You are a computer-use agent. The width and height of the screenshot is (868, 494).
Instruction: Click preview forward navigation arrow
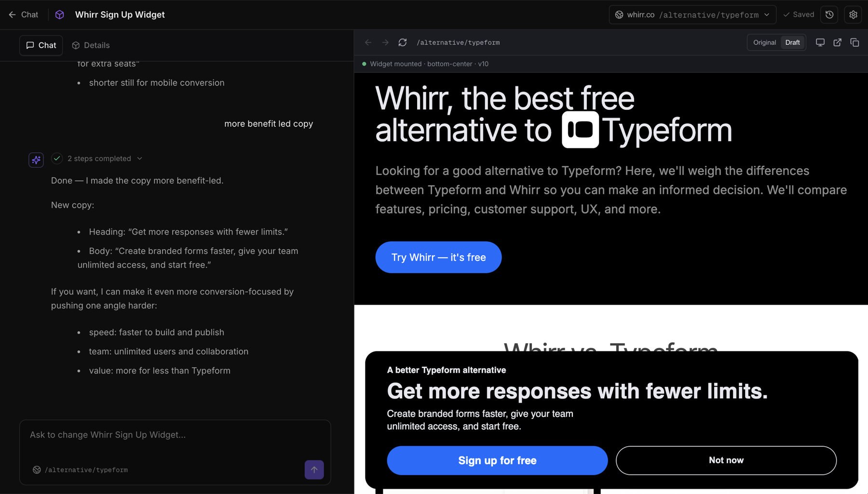click(x=385, y=42)
